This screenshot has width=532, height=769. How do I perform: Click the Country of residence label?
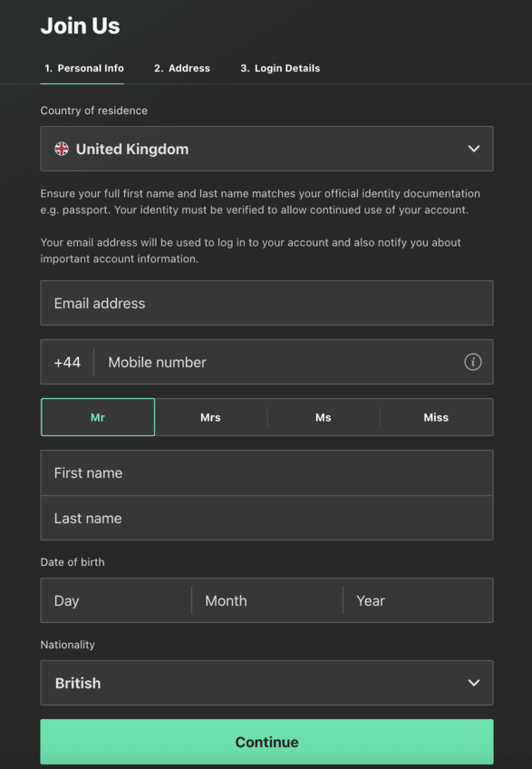[94, 111]
